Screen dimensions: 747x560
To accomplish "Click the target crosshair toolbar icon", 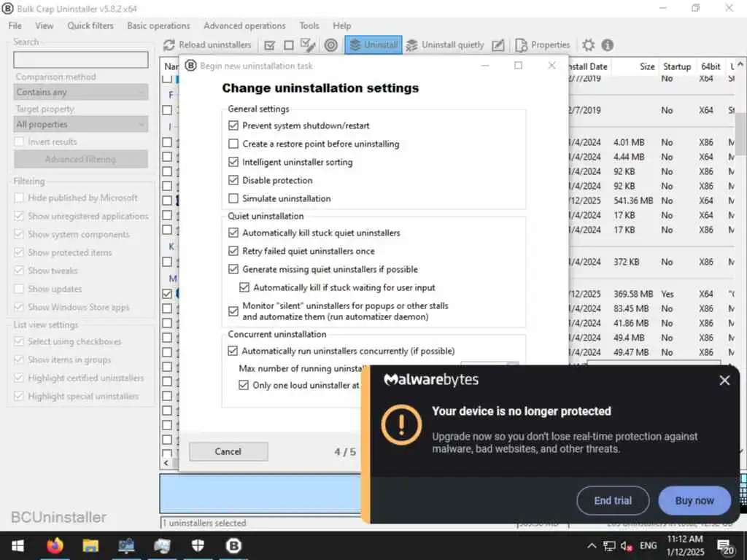I will pyautogui.click(x=330, y=45).
